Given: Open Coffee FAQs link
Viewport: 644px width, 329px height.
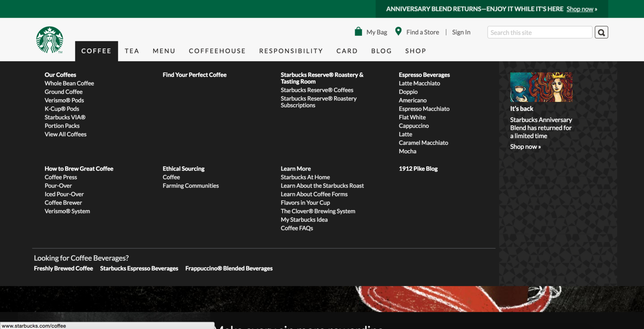Looking at the screenshot, I should pyautogui.click(x=297, y=228).
